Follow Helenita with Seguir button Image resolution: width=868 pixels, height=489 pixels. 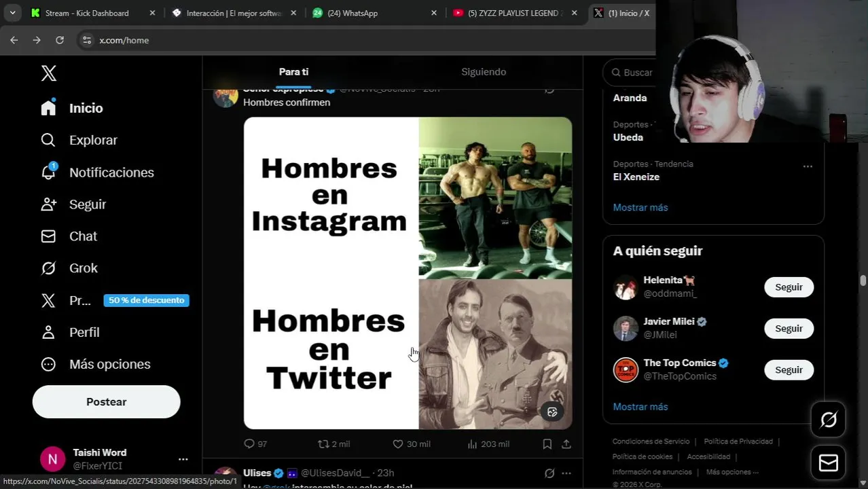click(789, 287)
